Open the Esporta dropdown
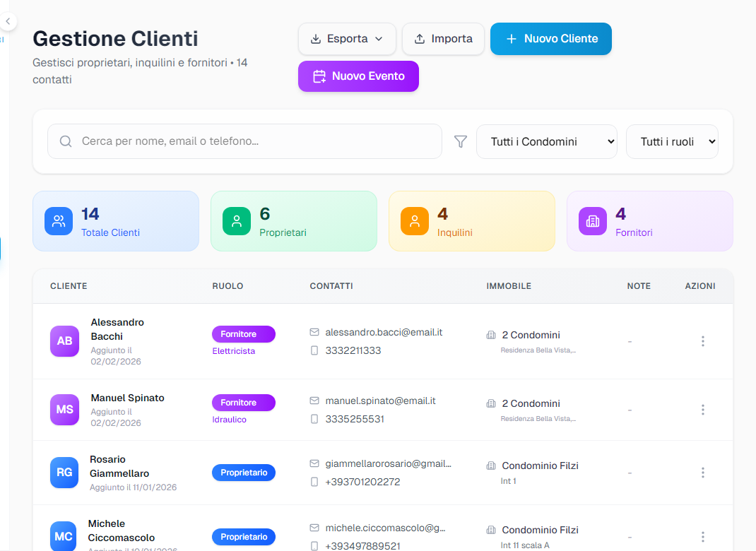Viewport: 756px width, 551px height. (x=347, y=39)
